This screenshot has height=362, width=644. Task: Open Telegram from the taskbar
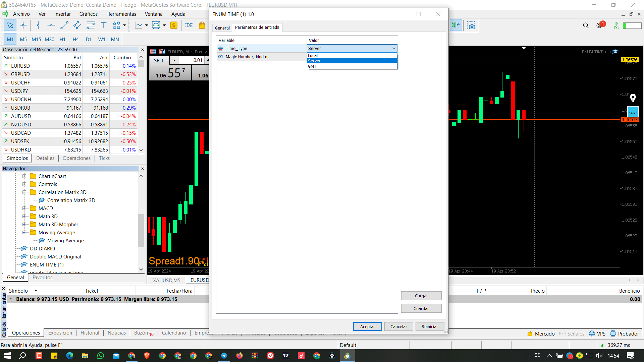[224, 356]
